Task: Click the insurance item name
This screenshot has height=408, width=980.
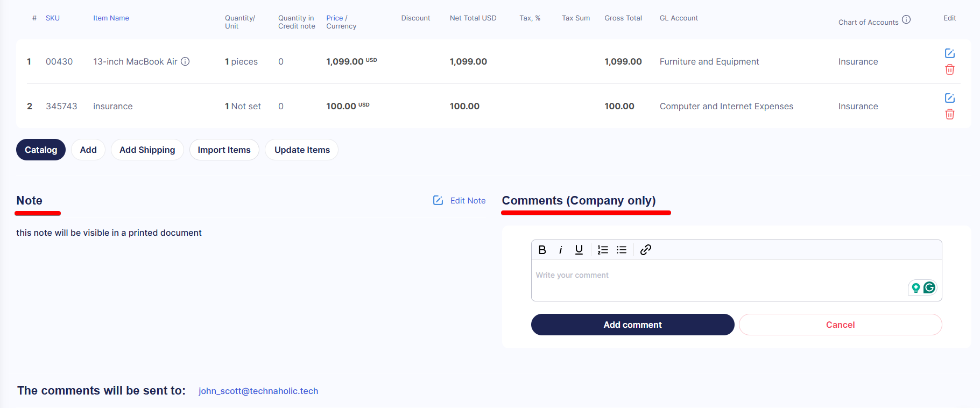Action: coord(113,106)
